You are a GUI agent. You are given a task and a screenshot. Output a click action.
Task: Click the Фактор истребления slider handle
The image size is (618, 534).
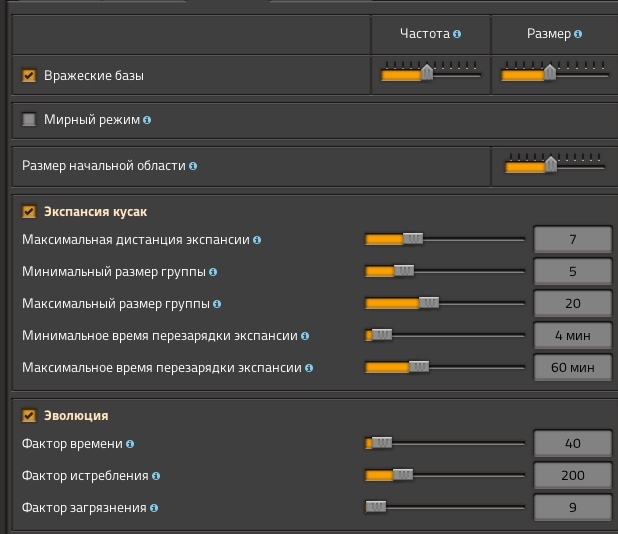pyautogui.click(x=403, y=476)
